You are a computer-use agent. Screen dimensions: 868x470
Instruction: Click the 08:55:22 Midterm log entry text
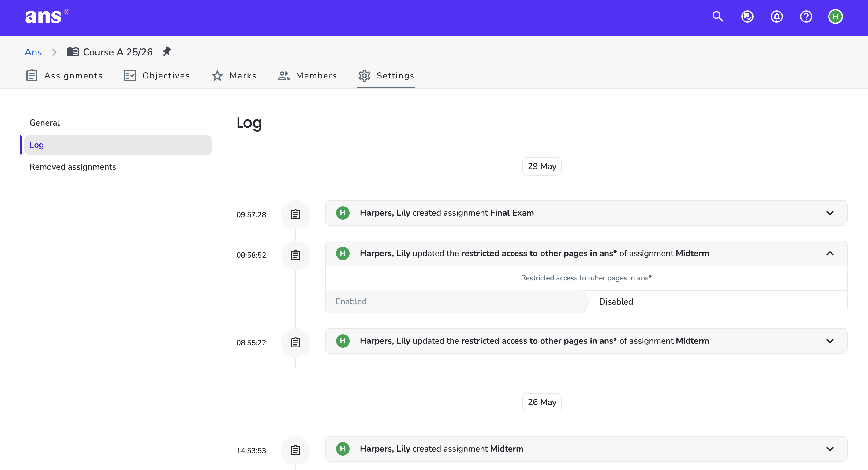(534, 341)
